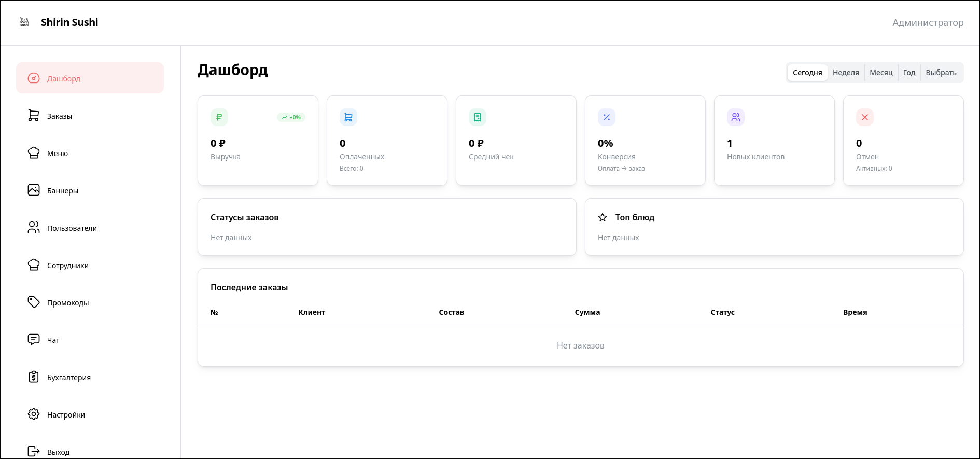This screenshot has height=459, width=980.
Task: Go to Промокоды label
Action: 68,303
